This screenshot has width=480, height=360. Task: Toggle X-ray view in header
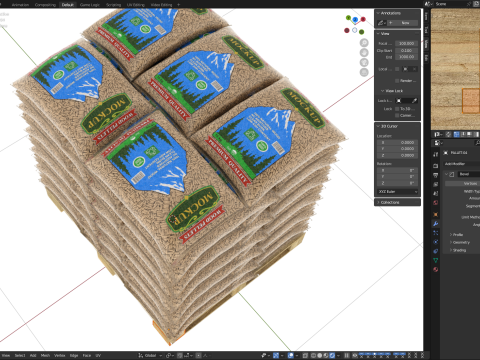point(305,355)
